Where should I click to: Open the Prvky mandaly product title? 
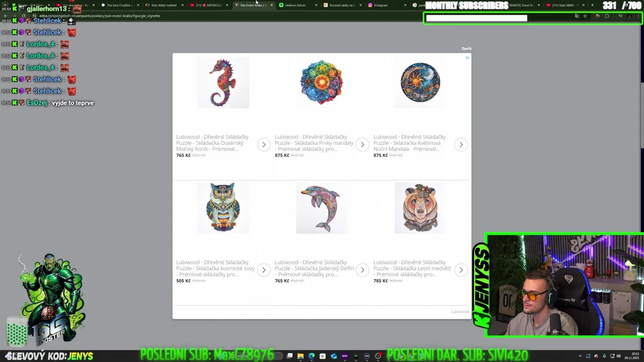(314, 143)
